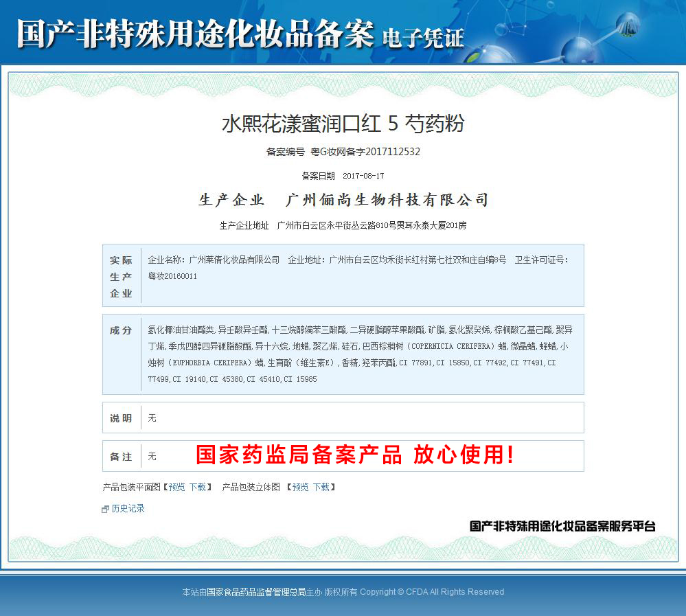Select the first ingredient 氢化椰油甘油酯类
Viewport: 686px width, 616px height.
(181, 330)
